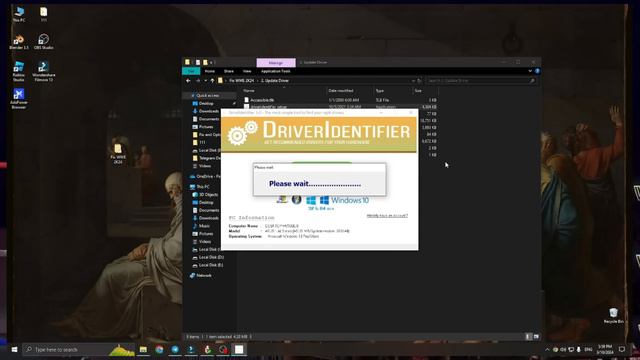The height and width of the screenshot is (360, 640).
Task: Open the recent locations dropdown arrow
Action: tap(205, 81)
